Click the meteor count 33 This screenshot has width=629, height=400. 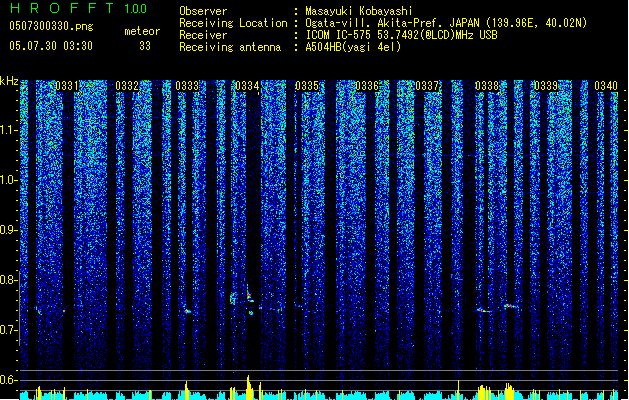145,46
